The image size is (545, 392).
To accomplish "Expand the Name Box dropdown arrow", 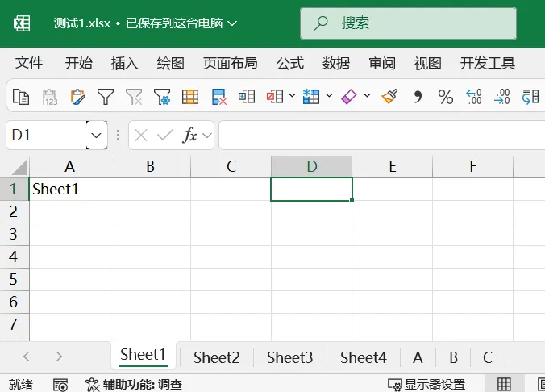I will tap(96, 135).
